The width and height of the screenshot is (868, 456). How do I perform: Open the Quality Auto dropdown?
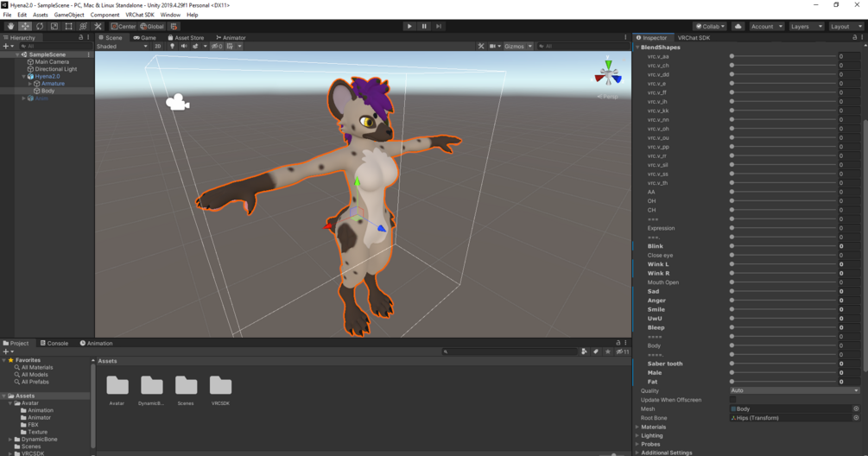tap(795, 390)
